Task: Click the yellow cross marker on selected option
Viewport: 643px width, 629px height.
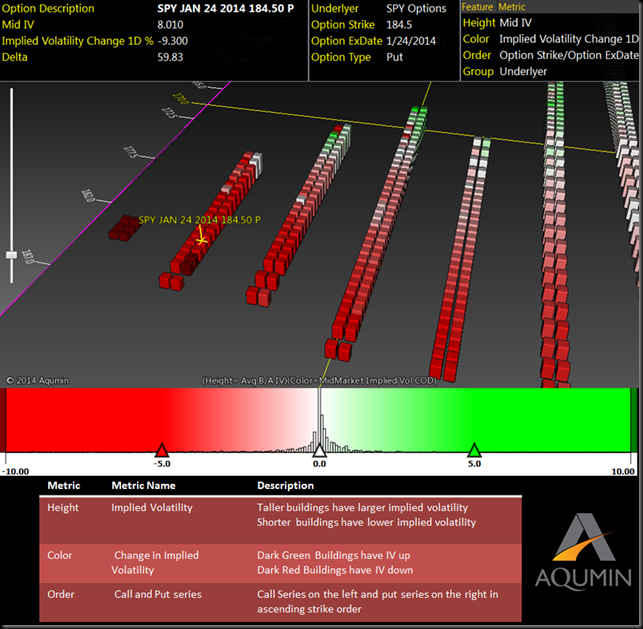Action: point(201,239)
